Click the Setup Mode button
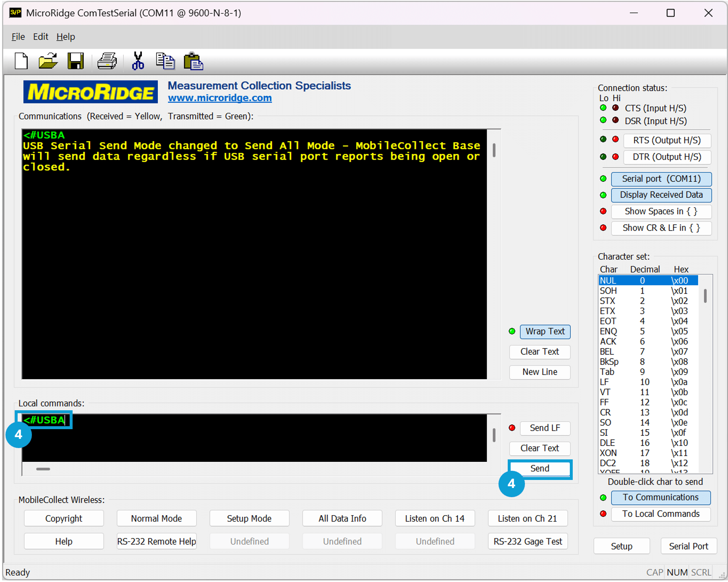Screen dimensions: 728x582 [249, 519]
